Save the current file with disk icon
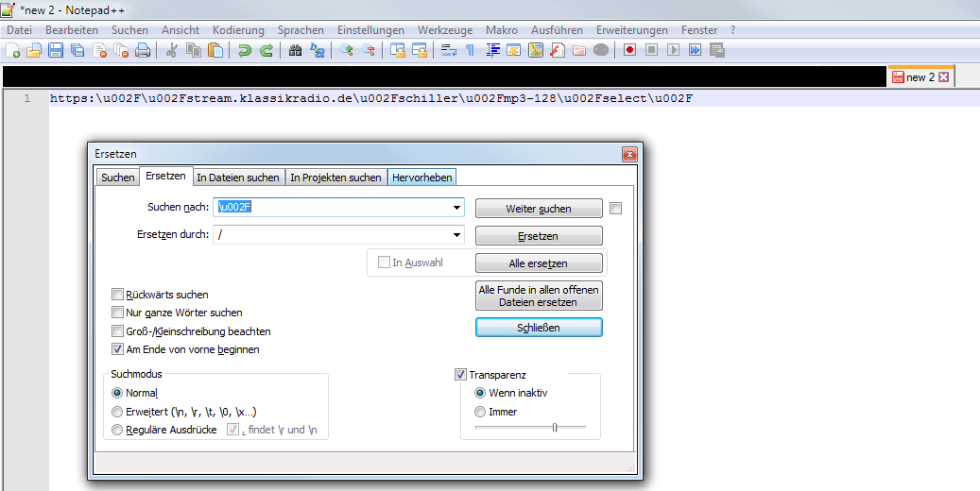980x491 pixels. pyautogui.click(x=56, y=51)
